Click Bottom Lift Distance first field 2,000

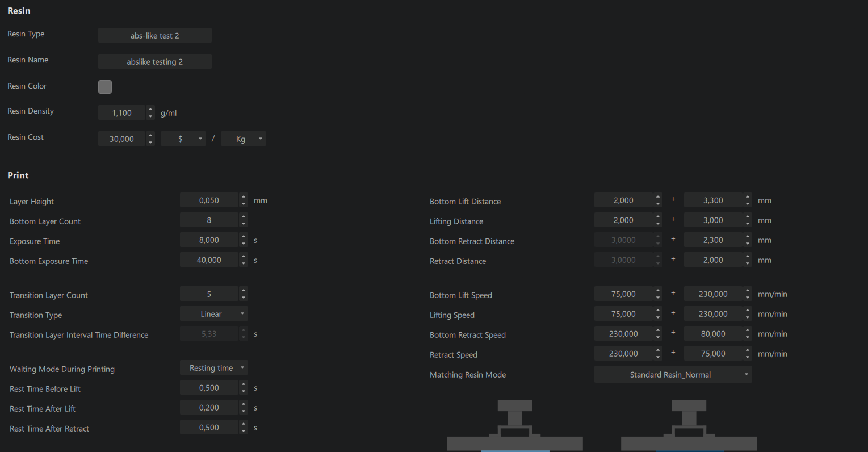[x=623, y=200]
